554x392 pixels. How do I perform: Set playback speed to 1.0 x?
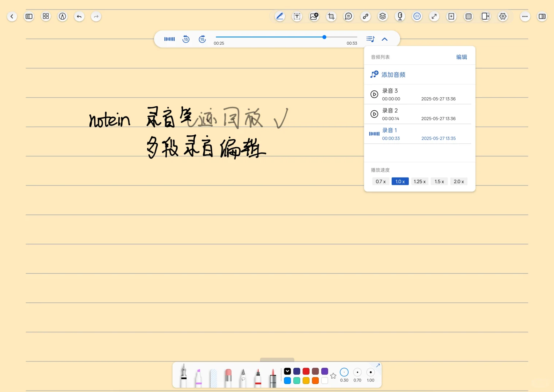400,181
